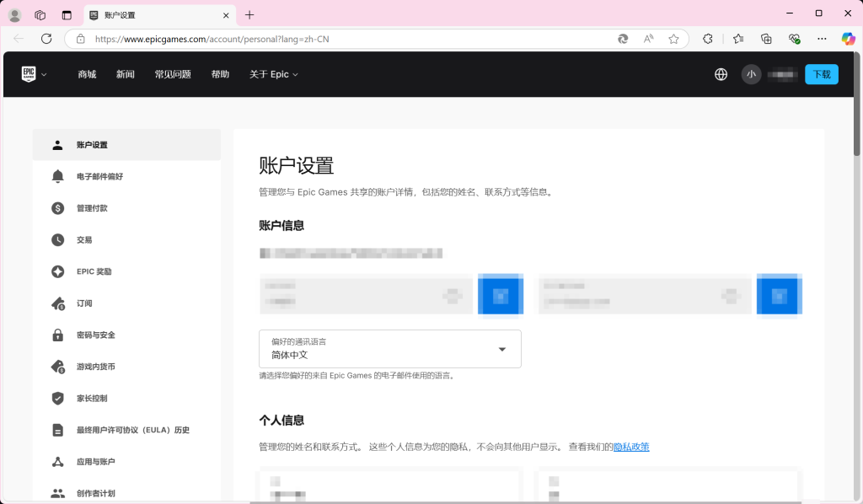Viewport: 863px width, 504px height.
Task: Click the dollar icon for 管理付款
Action: 57,208
